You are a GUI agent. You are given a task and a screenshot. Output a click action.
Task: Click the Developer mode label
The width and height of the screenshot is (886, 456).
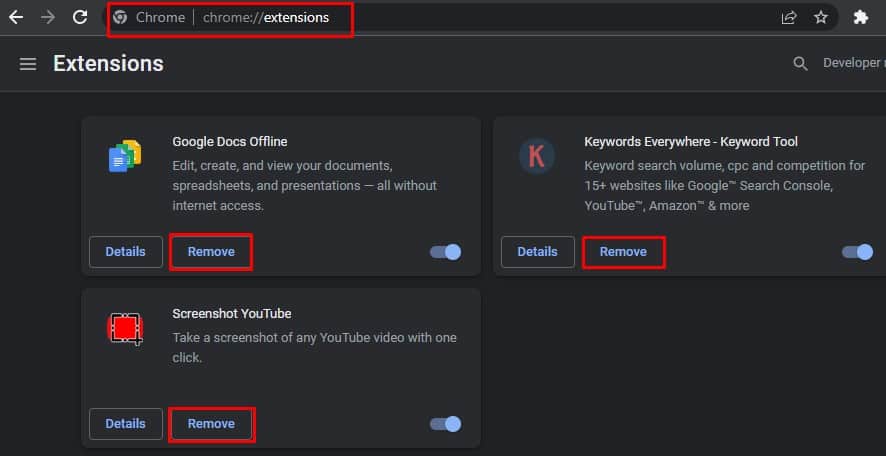854,63
